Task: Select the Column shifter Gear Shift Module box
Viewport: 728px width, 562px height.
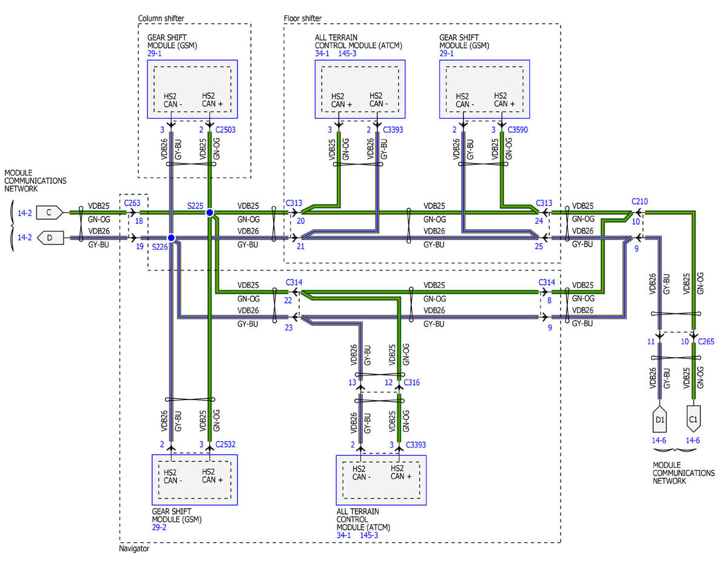Action: 192,89
